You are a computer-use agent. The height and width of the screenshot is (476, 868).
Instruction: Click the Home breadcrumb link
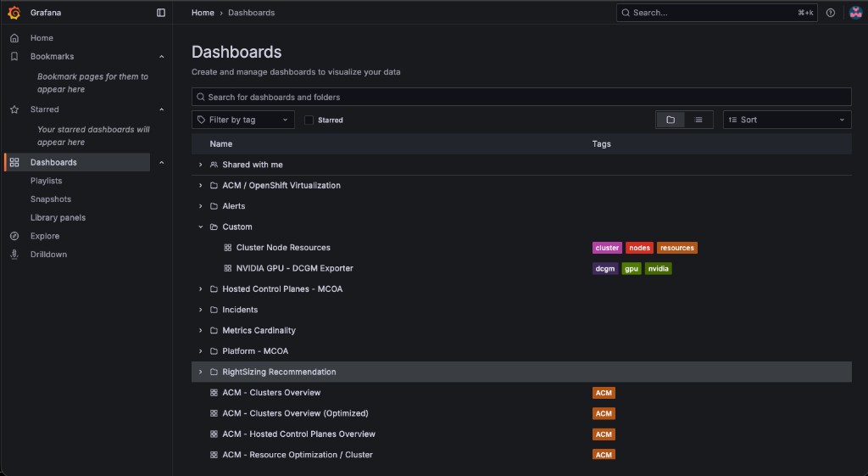pos(203,12)
